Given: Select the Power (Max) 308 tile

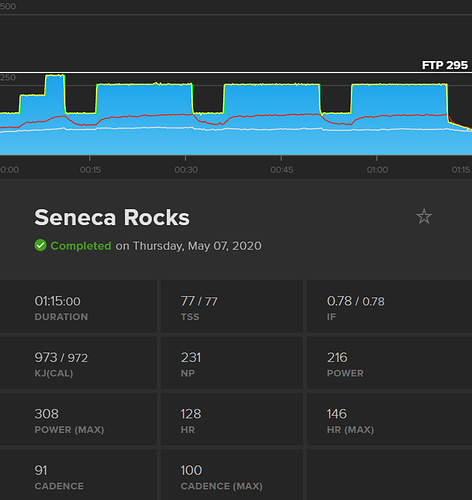Looking at the screenshot, I should click(78, 419).
